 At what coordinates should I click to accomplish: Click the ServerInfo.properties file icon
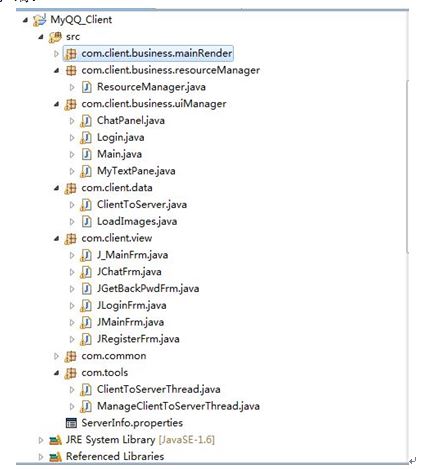pyautogui.click(x=71, y=423)
